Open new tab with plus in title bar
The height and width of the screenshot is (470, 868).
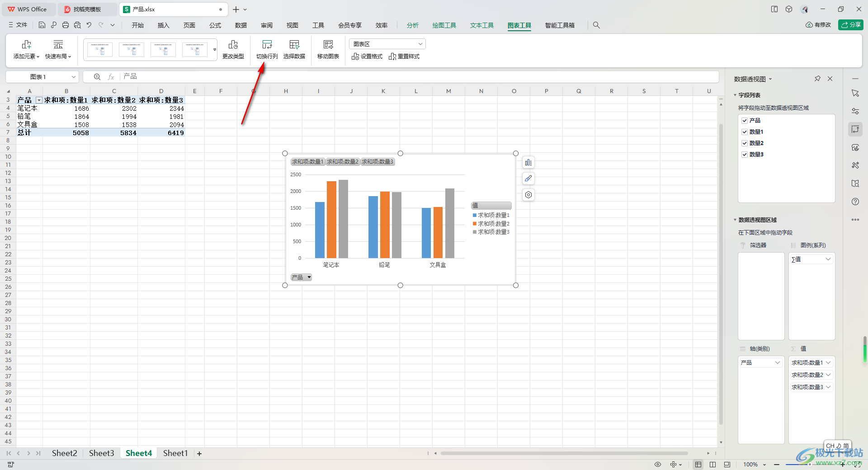[236, 9]
